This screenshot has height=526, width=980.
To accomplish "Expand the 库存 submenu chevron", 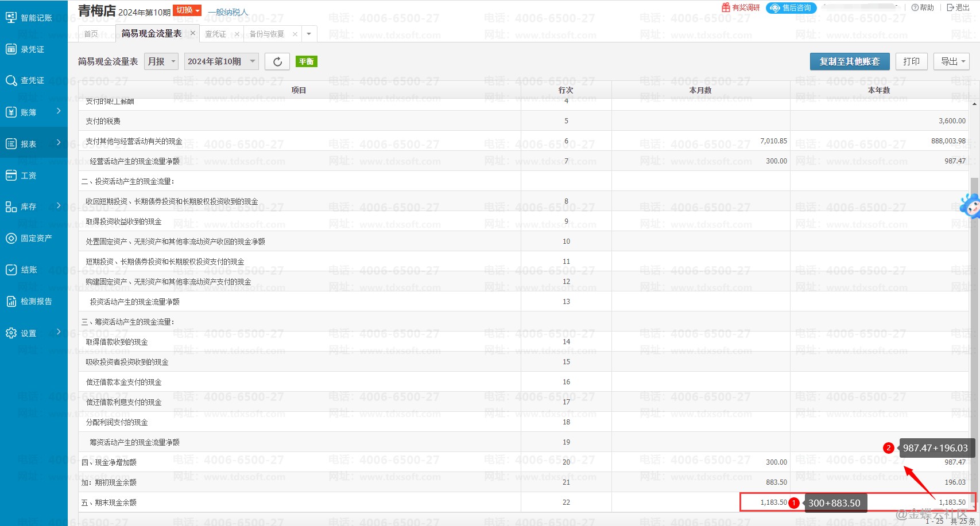I will point(59,205).
